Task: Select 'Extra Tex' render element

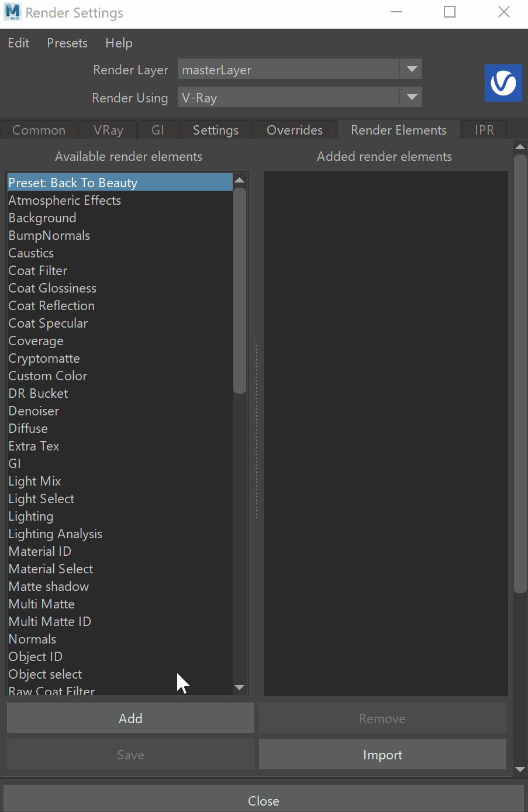Action: 120,446
